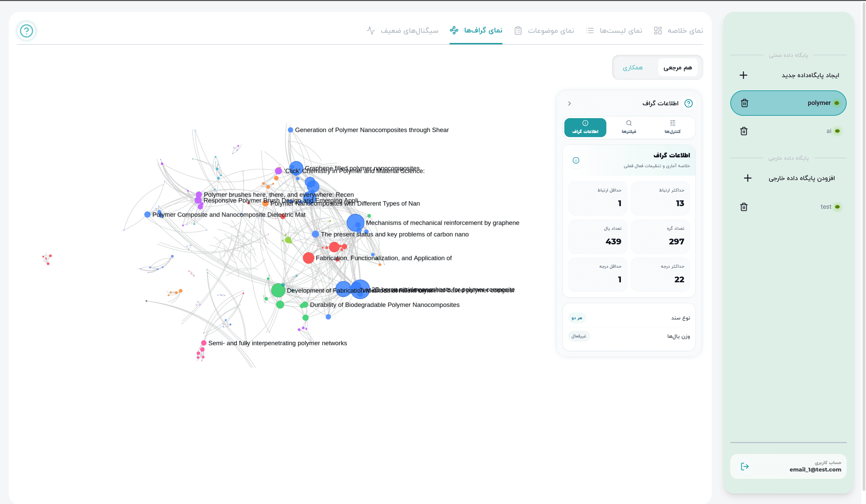Select collaboration (همکاری) toggle option
The image size is (866, 504).
[x=633, y=67]
